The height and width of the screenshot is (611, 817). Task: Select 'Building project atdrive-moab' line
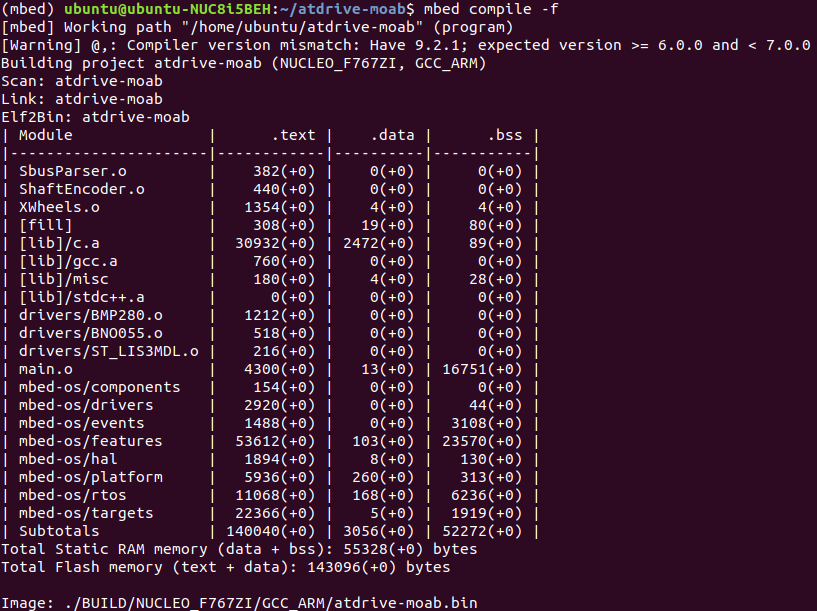coord(243,63)
